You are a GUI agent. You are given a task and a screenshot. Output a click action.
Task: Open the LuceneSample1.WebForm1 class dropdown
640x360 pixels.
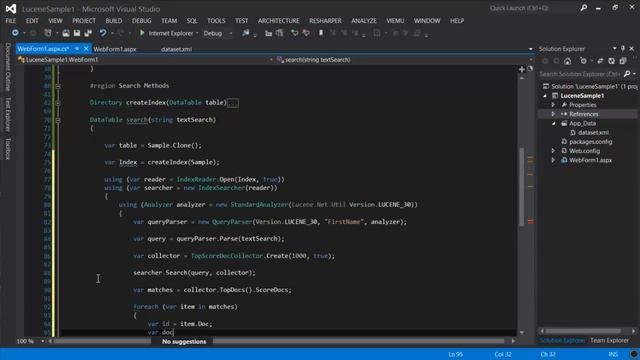[x=271, y=60]
